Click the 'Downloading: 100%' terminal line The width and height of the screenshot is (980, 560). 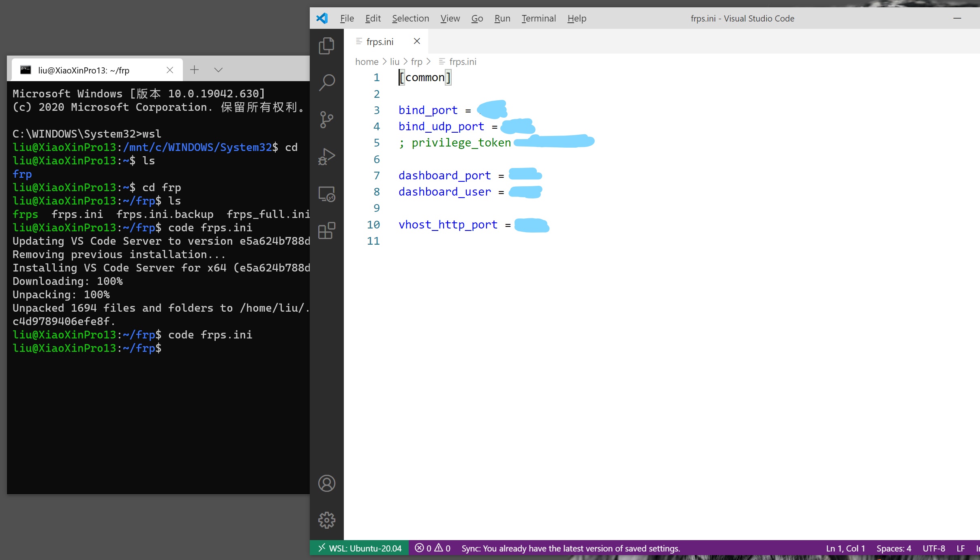click(67, 281)
